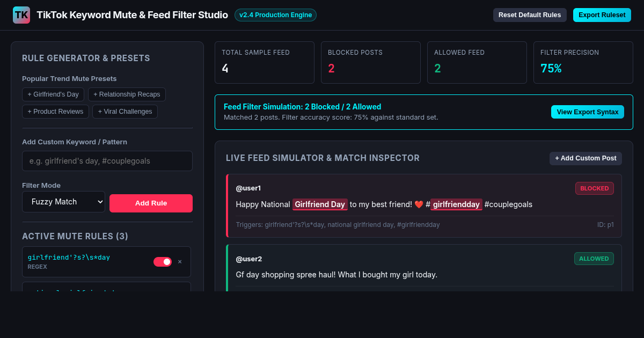Click the ALLOWED badge on @user2 post

[594, 259]
